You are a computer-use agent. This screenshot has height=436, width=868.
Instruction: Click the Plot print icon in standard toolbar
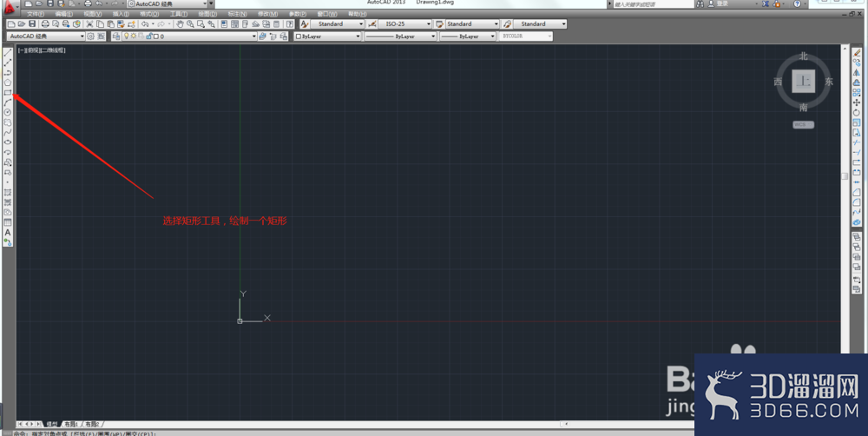[x=45, y=24]
